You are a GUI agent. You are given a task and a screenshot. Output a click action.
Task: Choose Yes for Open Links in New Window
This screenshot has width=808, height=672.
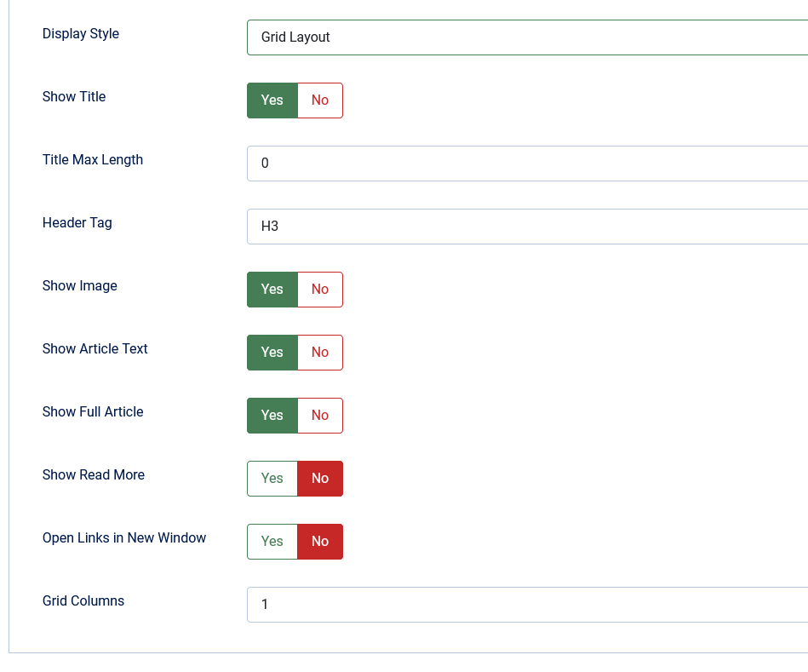(x=272, y=542)
